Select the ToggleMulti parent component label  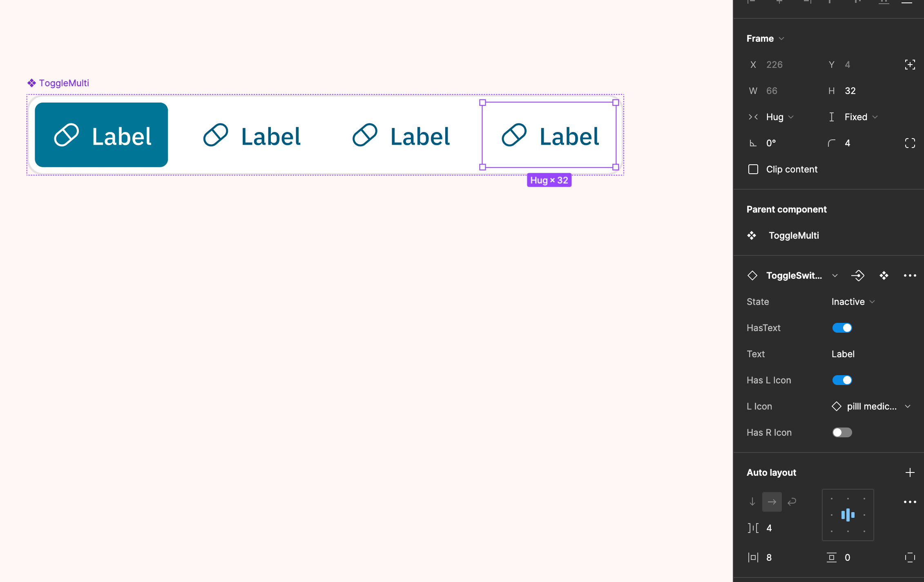click(x=794, y=235)
